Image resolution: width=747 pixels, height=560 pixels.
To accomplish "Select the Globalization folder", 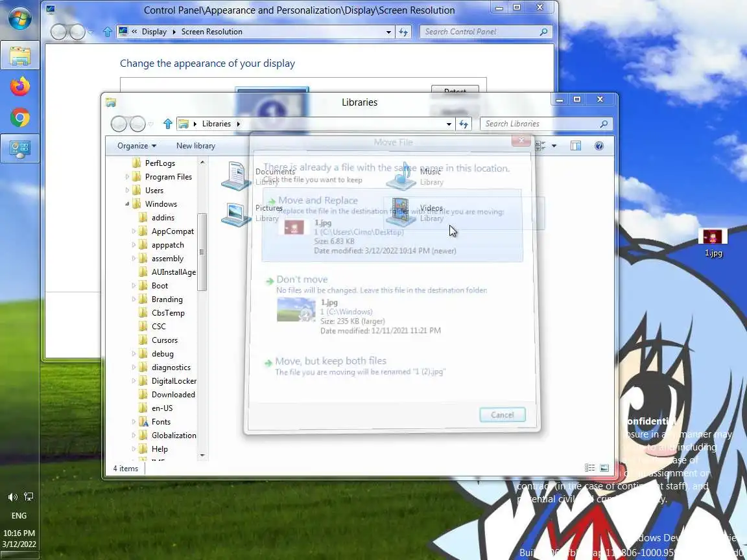I will coord(174,436).
